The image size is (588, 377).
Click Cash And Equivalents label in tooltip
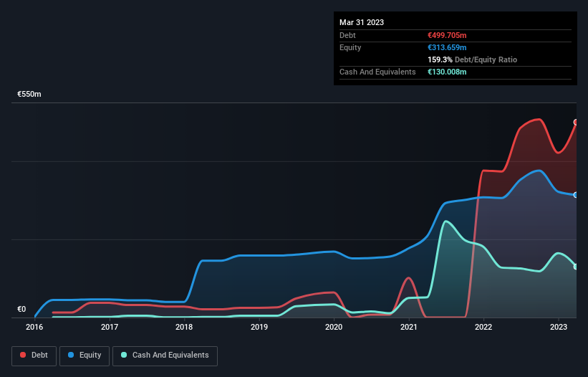[377, 72]
